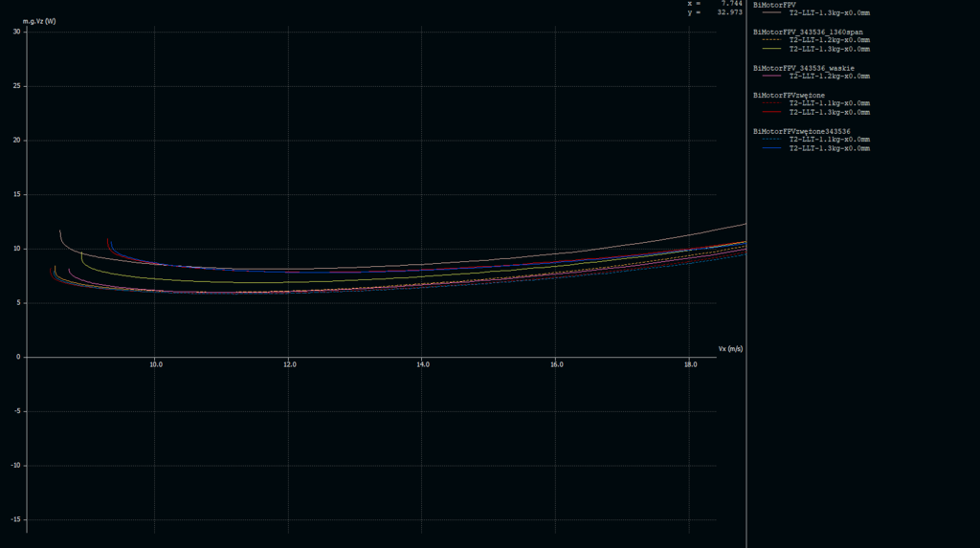Screen dimensions: 980x548
Task: Click the Vx (m/s) x-axis title
Action: pyautogui.click(x=730, y=349)
